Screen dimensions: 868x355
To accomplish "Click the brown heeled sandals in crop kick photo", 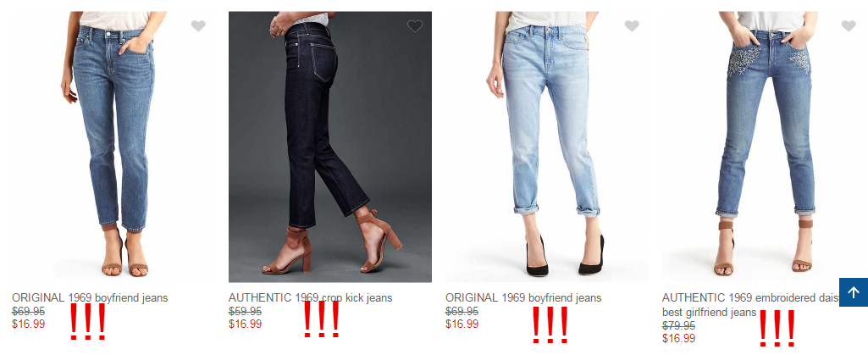I will click(332, 242).
